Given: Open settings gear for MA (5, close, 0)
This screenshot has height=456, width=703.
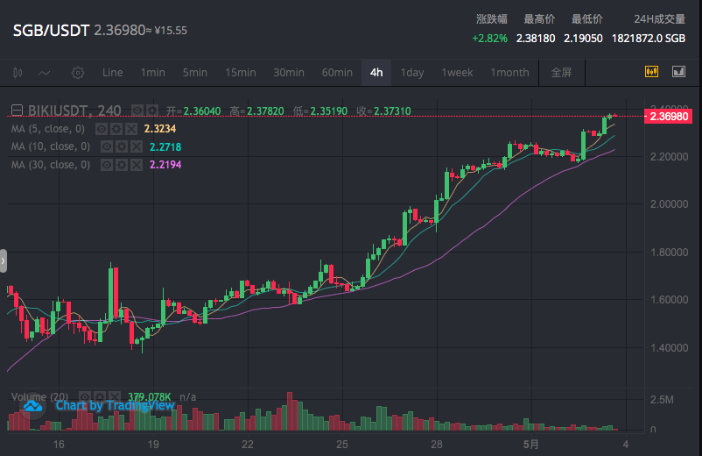Looking at the screenshot, I should pos(117,129).
